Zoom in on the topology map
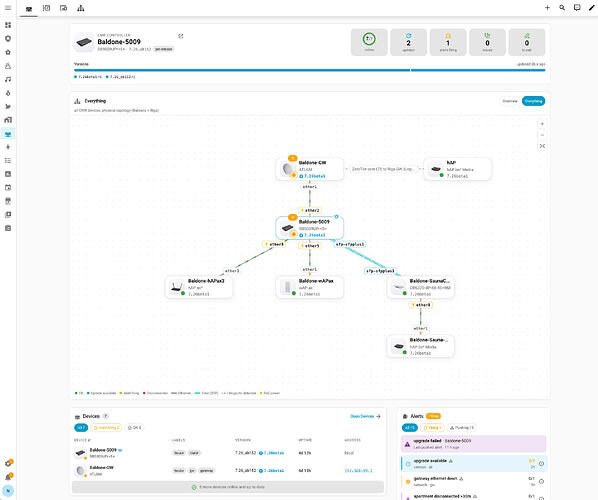 click(542, 124)
